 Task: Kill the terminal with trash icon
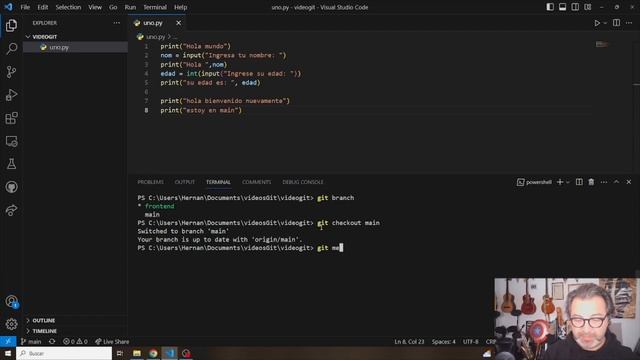591,182
